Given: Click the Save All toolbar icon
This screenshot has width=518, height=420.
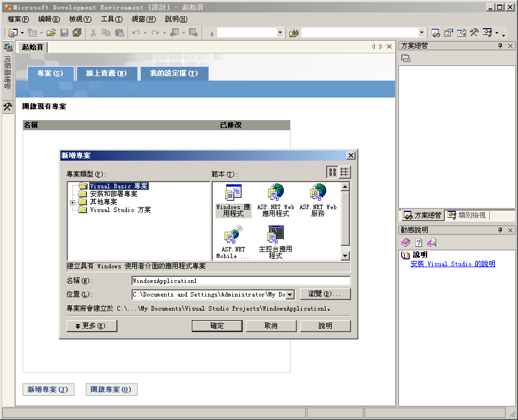Looking at the screenshot, I should tap(77, 33).
